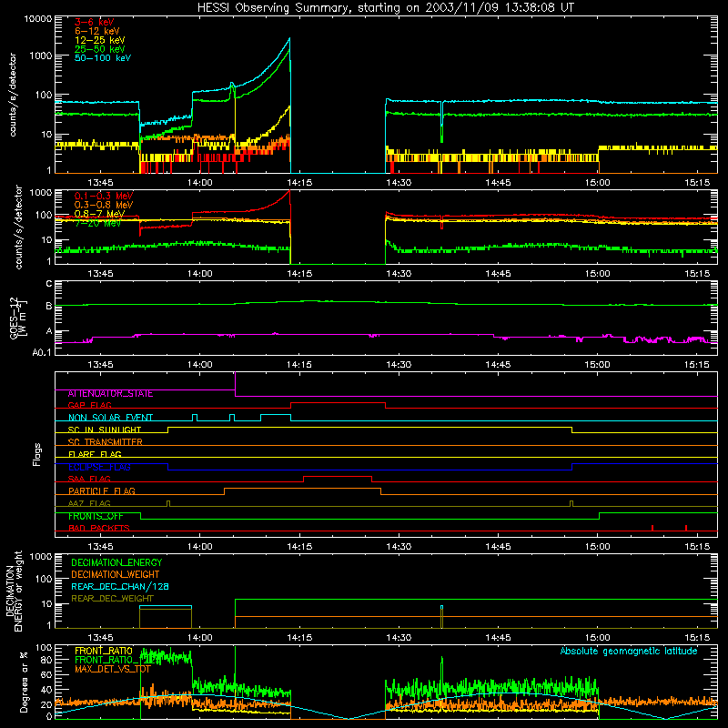Click the 12-25 keV legend label
This screenshot has width=728, height=728.
point(99,40)
